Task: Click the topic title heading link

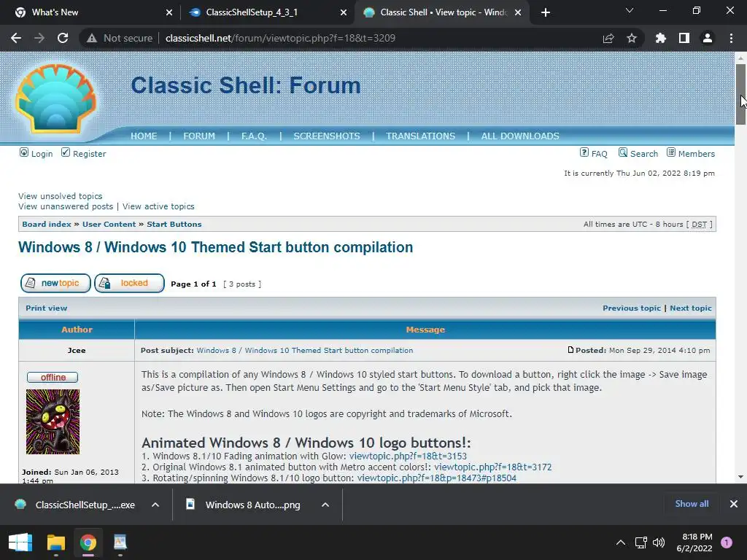Action: (215, 247)
